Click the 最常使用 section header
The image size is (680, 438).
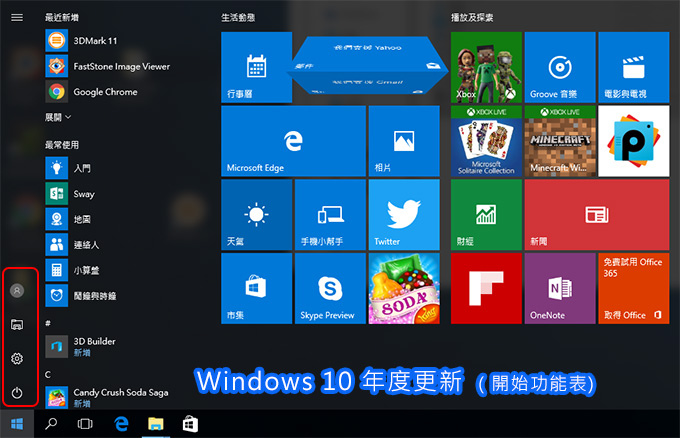[x=62, y=145]
